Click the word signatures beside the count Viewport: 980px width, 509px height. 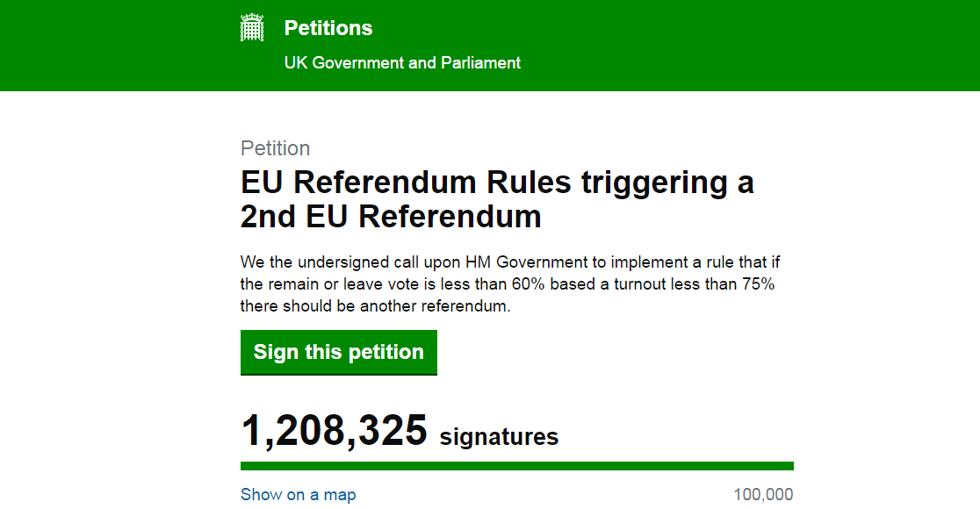(499, 436)
